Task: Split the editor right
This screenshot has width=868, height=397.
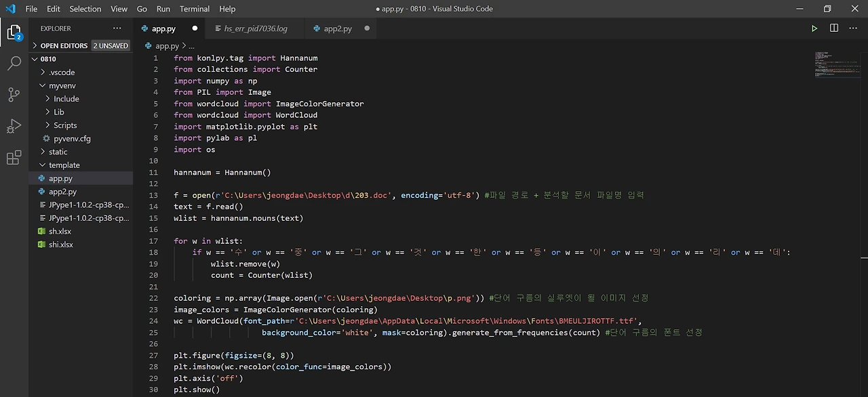Action: coord(834,28)
